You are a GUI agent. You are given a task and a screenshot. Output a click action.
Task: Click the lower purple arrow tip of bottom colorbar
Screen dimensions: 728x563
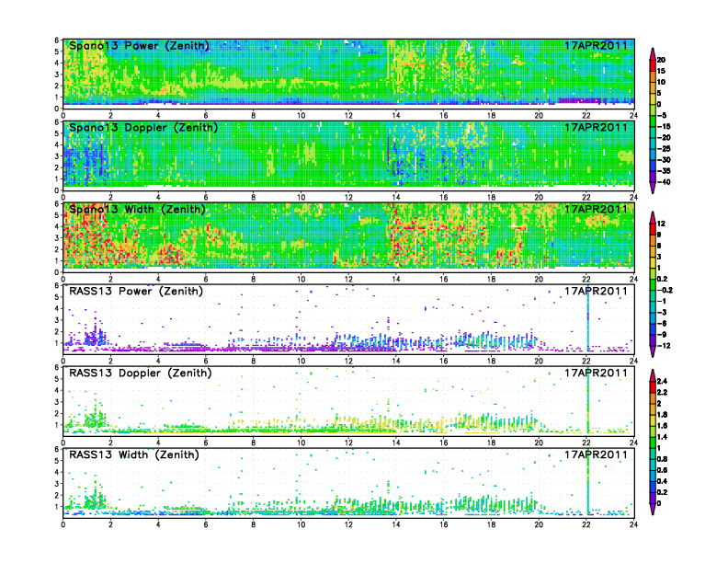653,510
